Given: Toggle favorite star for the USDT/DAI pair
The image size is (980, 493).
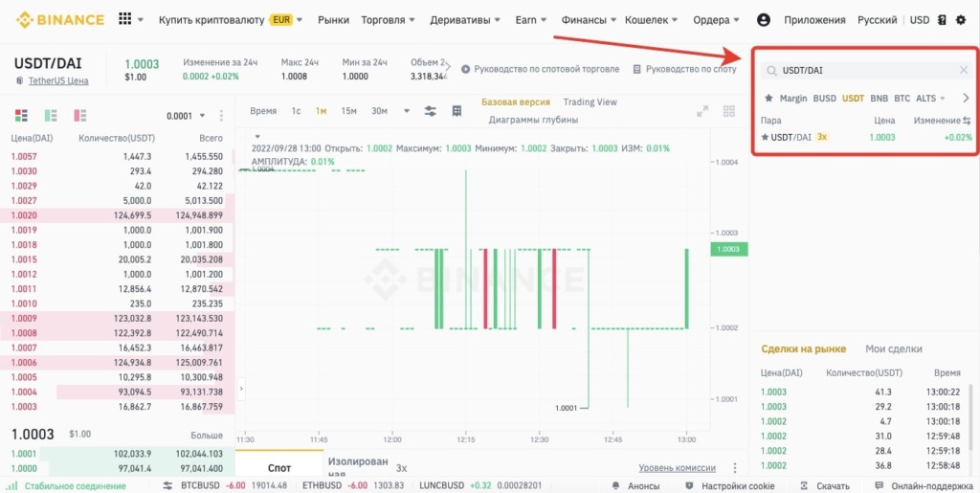Looking at the screenshot, I should [765, 137].
